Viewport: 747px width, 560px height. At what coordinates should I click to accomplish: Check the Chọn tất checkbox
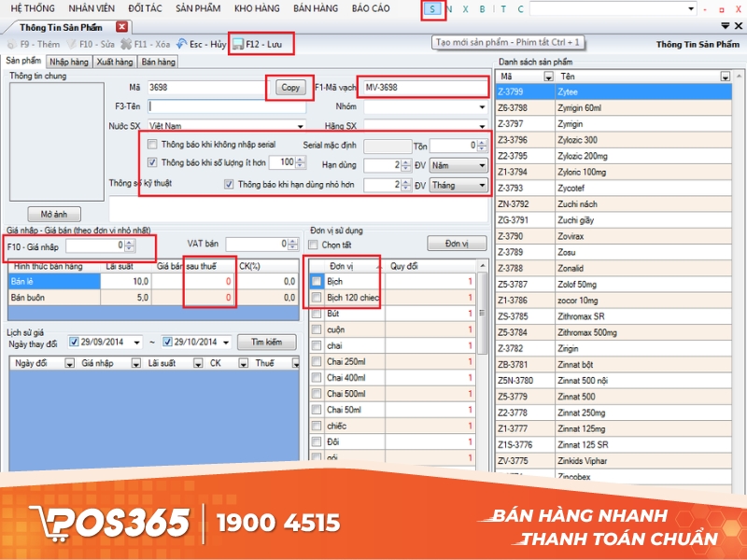click(x=314, y=245)
